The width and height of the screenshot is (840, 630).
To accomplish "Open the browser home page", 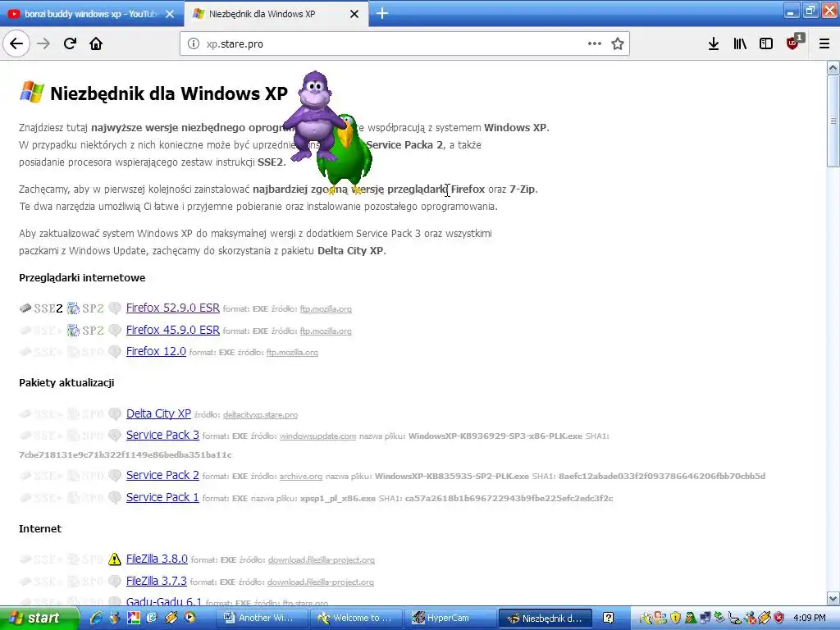I will point(96,44).
